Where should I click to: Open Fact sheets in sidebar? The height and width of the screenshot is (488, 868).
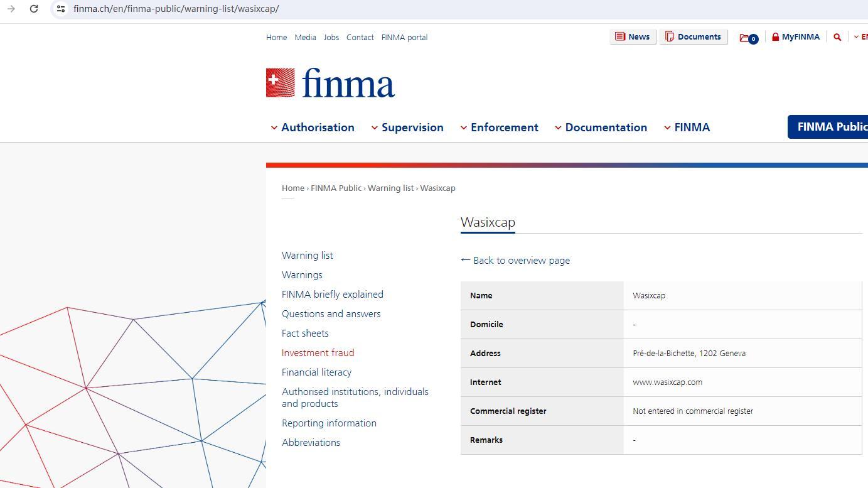pos(305,333)
